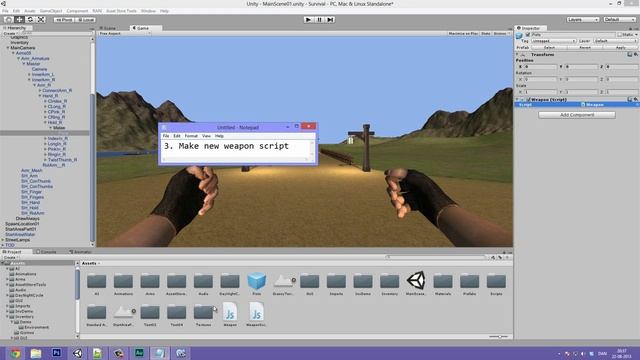Screen dimensions: 640x360
Task: Click the Pause button
Action: click(x=319, y=19)
